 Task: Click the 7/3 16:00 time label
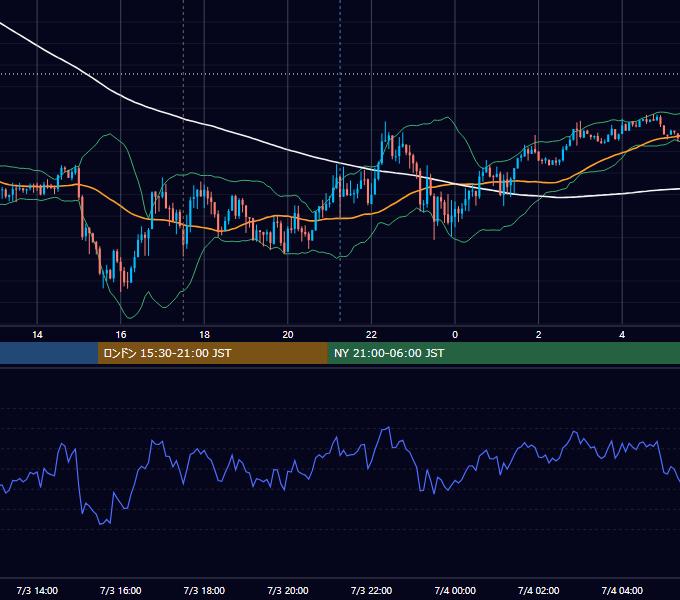point(121,590)
